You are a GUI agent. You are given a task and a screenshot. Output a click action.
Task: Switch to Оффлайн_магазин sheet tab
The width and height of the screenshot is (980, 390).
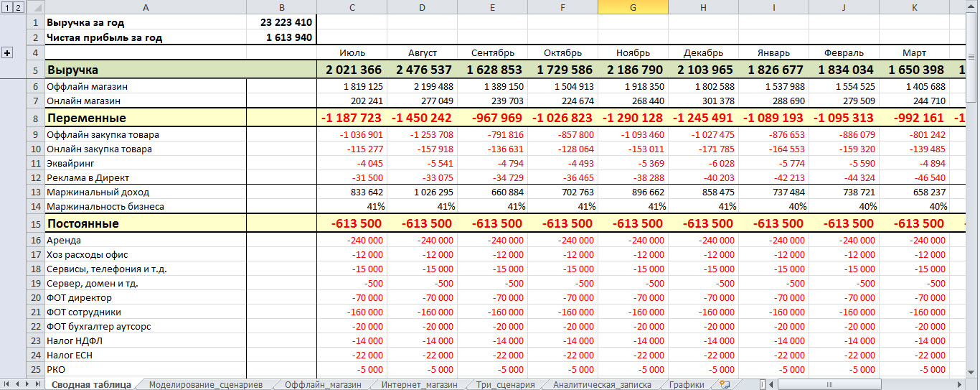(x=324, y=384)
